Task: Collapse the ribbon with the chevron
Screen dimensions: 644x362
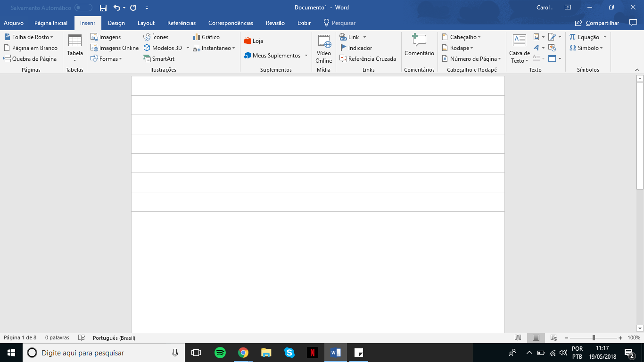Action: [x=637, y=70]
